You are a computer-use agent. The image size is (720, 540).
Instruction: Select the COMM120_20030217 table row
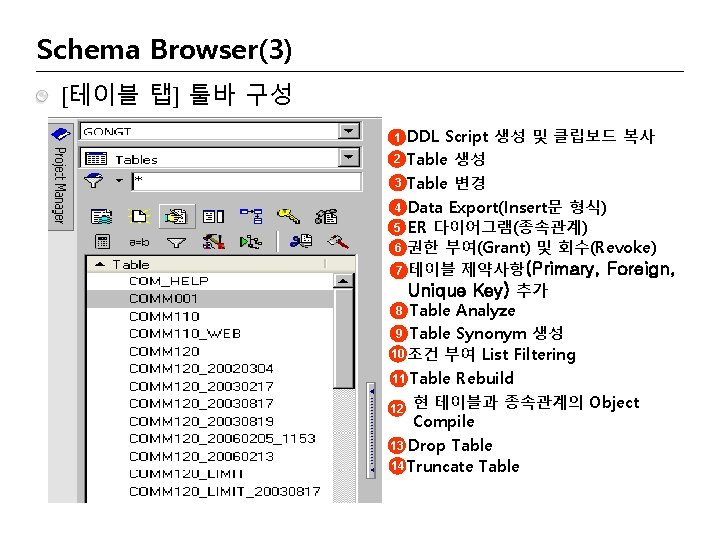(x=210, y=387)
